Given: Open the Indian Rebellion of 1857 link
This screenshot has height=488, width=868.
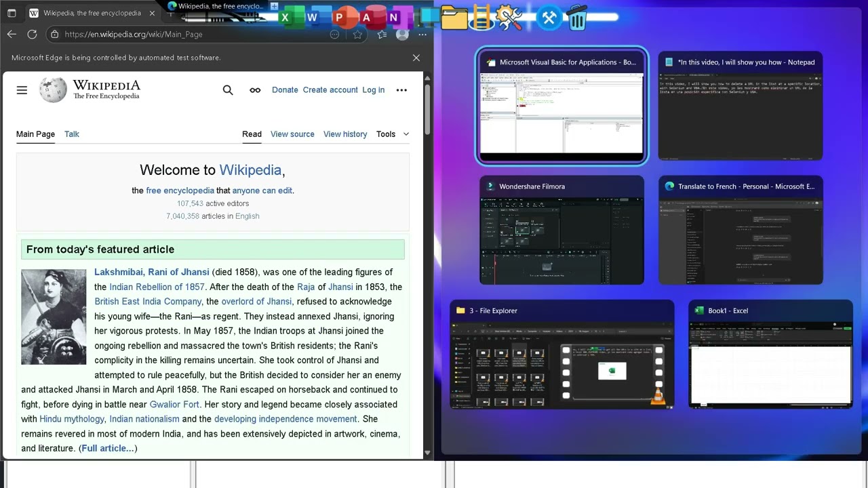Looking at the screenshot, I should pos(157,287).
